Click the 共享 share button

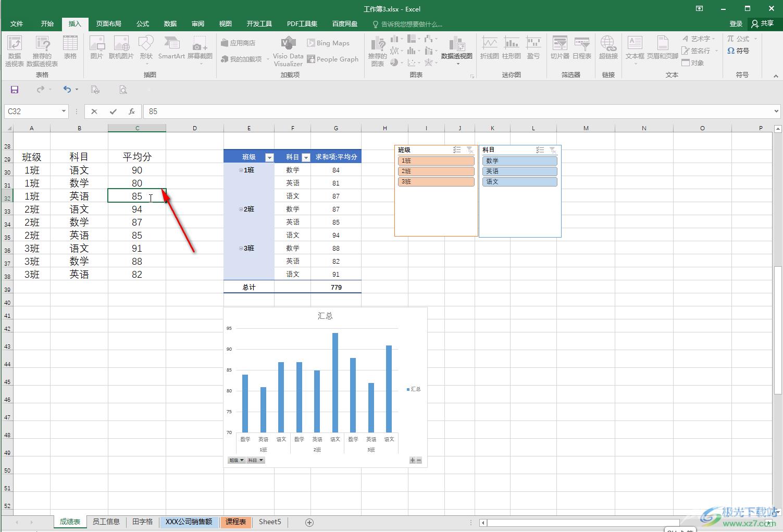pos(763,24)
